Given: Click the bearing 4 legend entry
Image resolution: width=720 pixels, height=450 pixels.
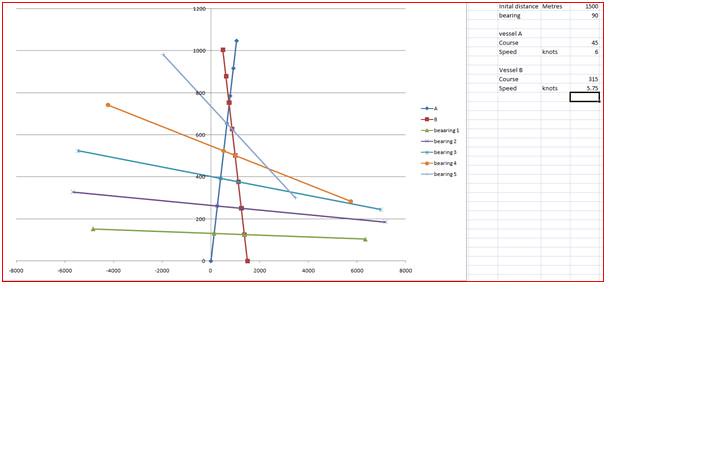Looking at the screenshot, I should pos(445,163).
